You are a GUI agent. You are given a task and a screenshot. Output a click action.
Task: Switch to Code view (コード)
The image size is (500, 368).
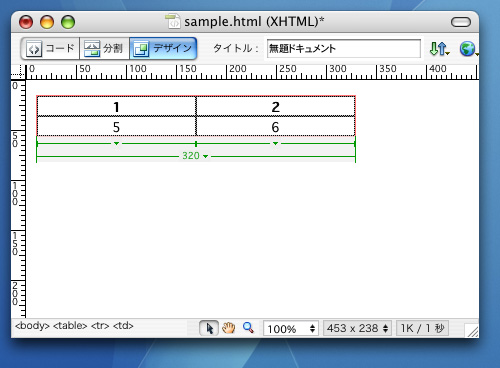click(50, 49)
